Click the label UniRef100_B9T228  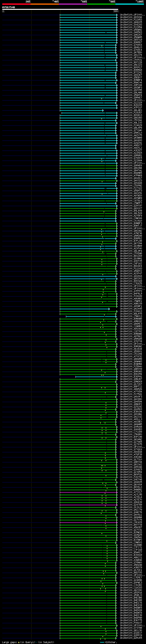coord(131,63)
